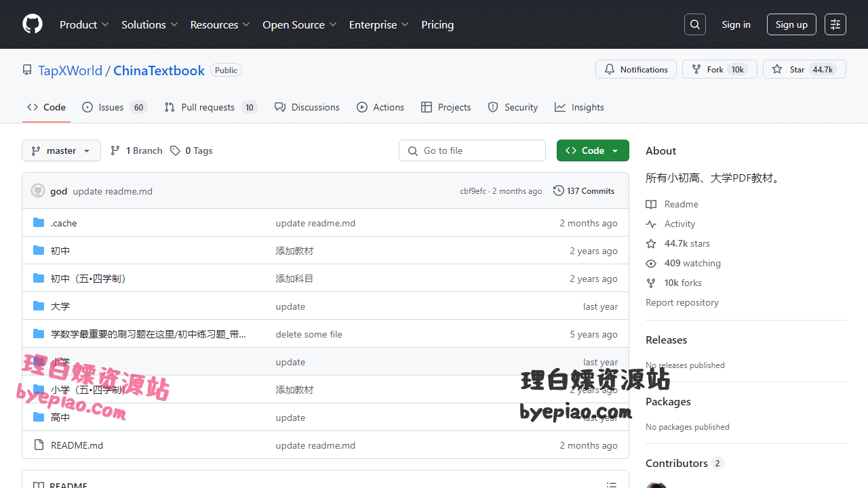The width and height of the screenshot is (868, 488).
Task: Select the Projects tab
Action: point(446,107)
